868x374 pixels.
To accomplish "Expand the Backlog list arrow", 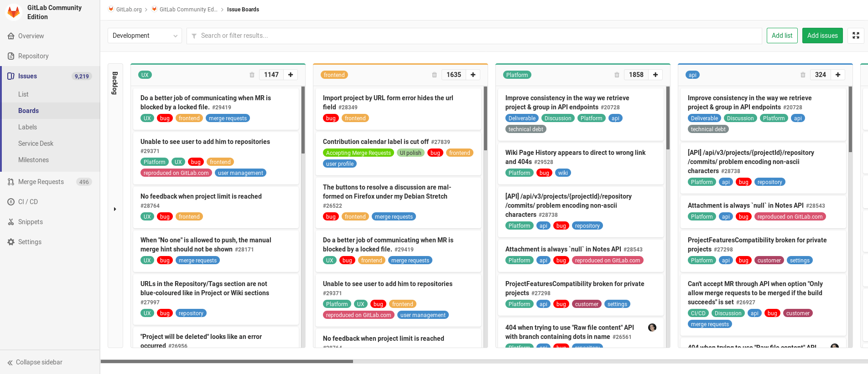I will pyautogui.click(x=115, y=209).
